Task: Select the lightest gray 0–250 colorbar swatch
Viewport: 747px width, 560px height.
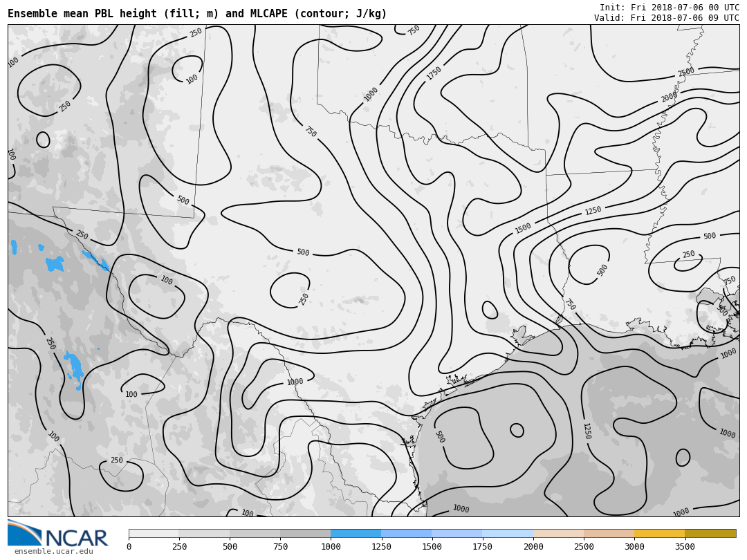Action: 154,534
